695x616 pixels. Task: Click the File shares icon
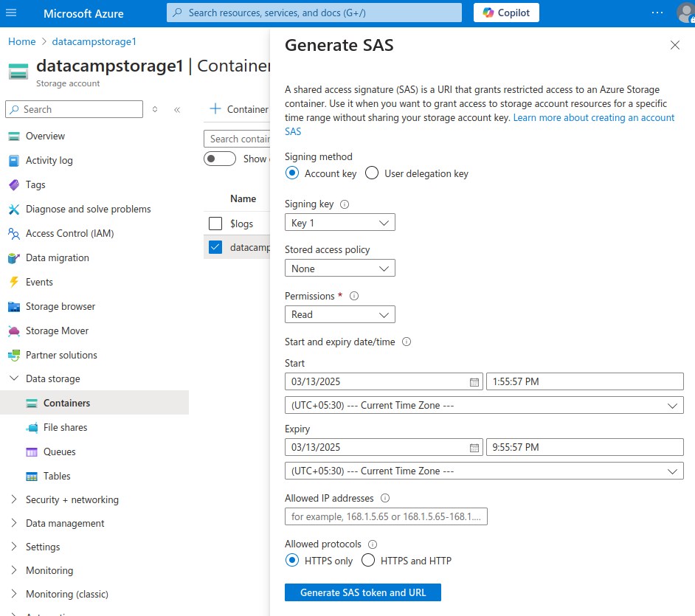pyautogui.click(x=32, y=428)
